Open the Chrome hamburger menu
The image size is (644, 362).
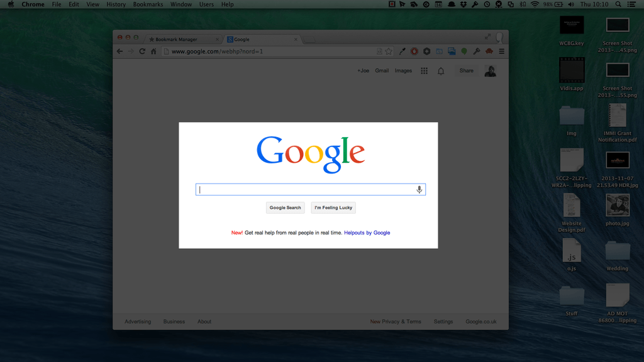(501, 52)
